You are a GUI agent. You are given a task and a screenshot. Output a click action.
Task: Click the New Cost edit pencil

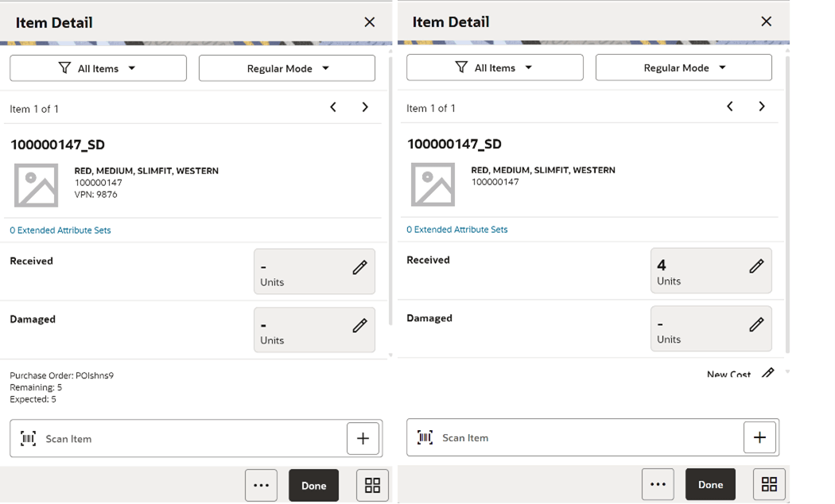768,373
